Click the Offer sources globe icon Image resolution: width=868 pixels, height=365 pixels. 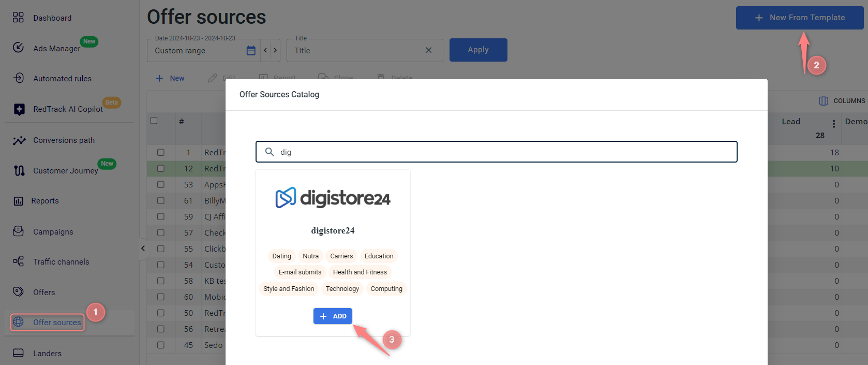pyautogui.click(x=18, y=322)
